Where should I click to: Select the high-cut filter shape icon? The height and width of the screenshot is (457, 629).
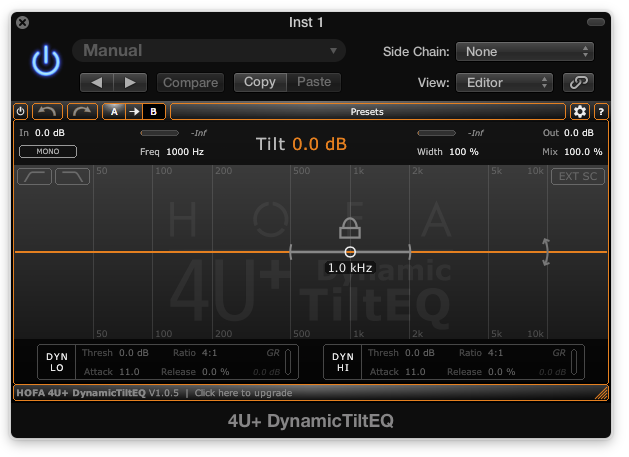(72, 177)
